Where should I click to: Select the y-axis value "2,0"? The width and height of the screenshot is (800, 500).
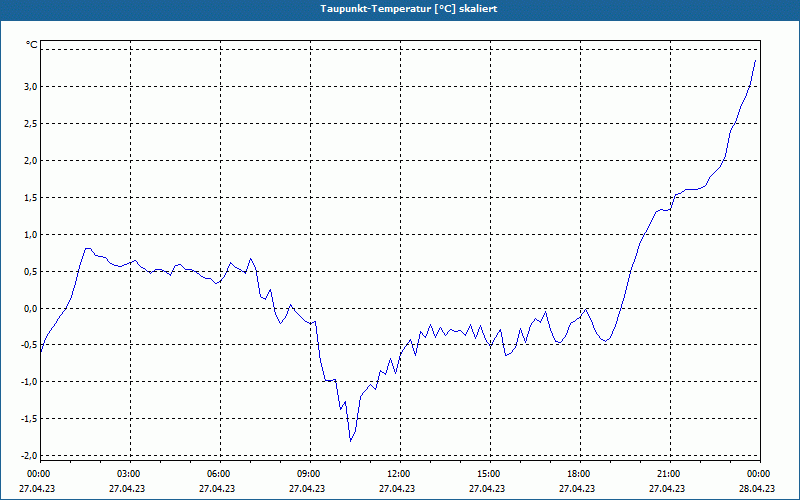(32, 161)
